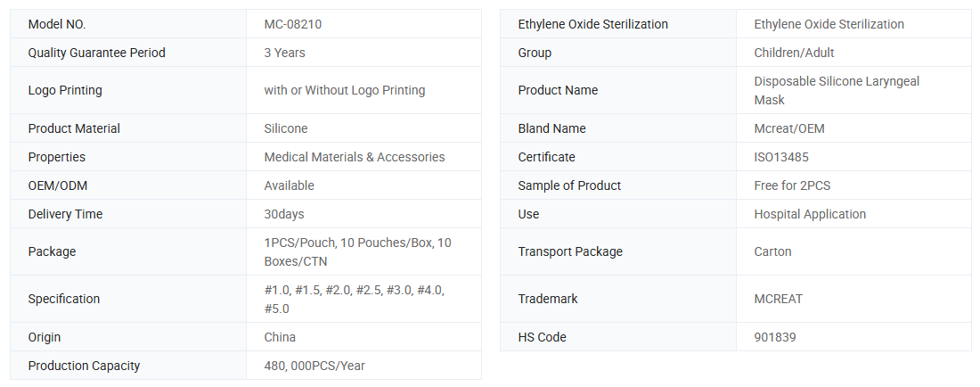The image size is (980, 387).
Task: Select the China origin value
Action: pos(280,337)
